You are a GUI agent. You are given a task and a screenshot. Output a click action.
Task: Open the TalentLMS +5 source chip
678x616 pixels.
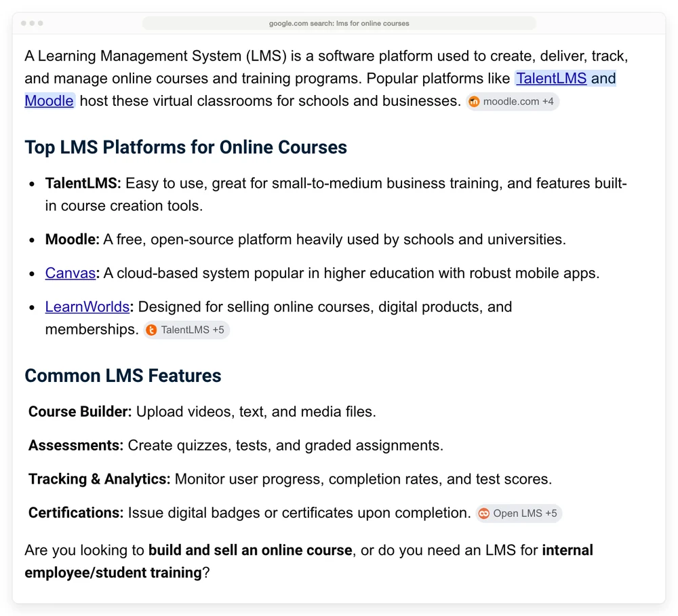point(186,330)
